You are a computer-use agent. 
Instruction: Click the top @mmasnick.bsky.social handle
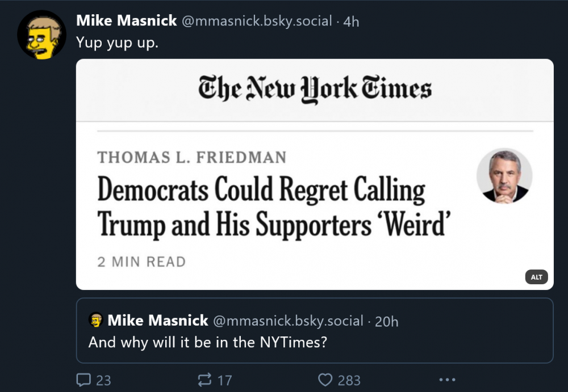pos(257,22)
